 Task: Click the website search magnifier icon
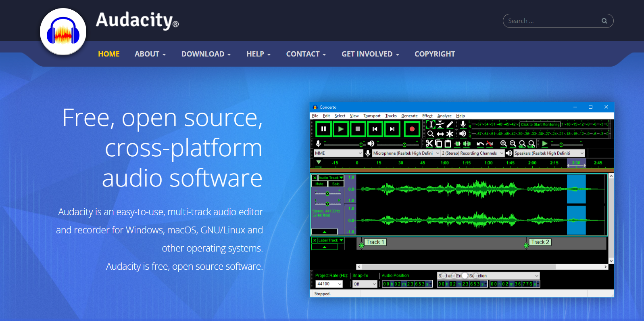click(604, 21)
